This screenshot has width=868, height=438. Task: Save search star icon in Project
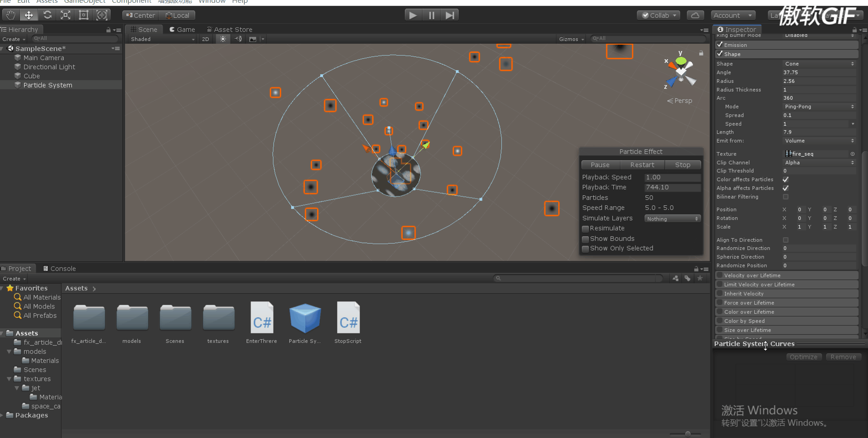700,278
